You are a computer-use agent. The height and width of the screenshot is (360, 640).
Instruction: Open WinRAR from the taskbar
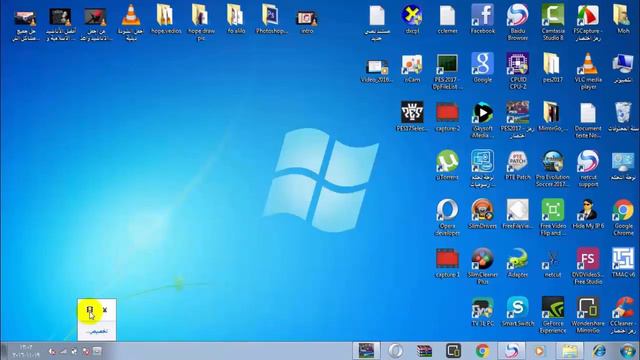(424, 351)
